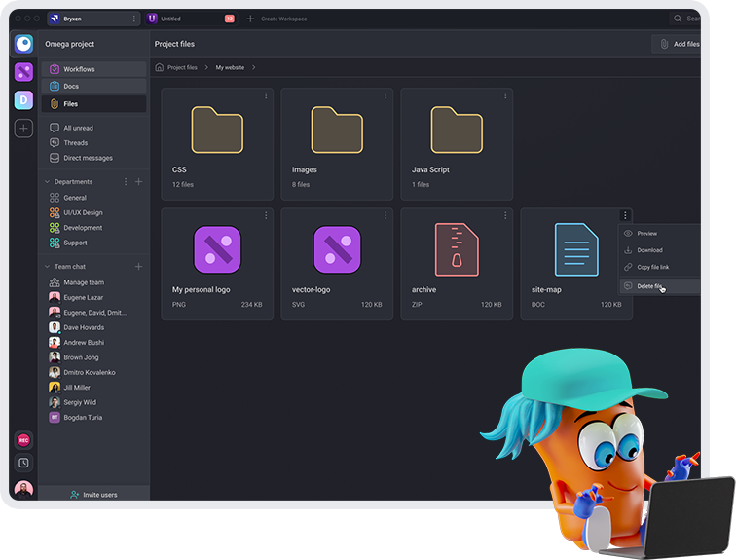Open the Omega project workspace icon
Screen dimensions: 736x560
[x=23, y=44]
